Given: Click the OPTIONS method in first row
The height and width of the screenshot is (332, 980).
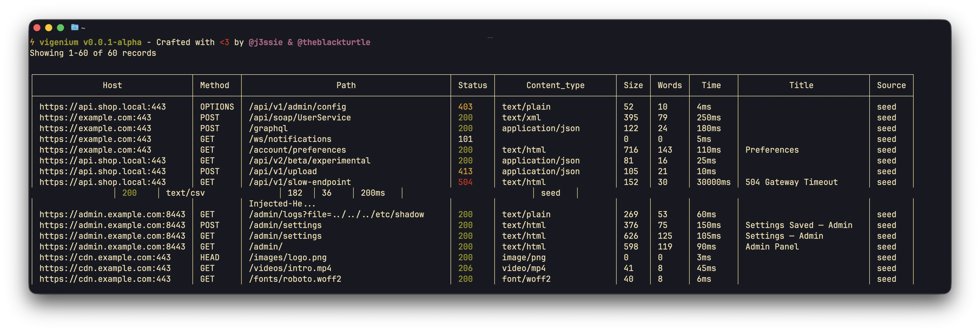Looking at the screenshot, I should coord(217,107).
